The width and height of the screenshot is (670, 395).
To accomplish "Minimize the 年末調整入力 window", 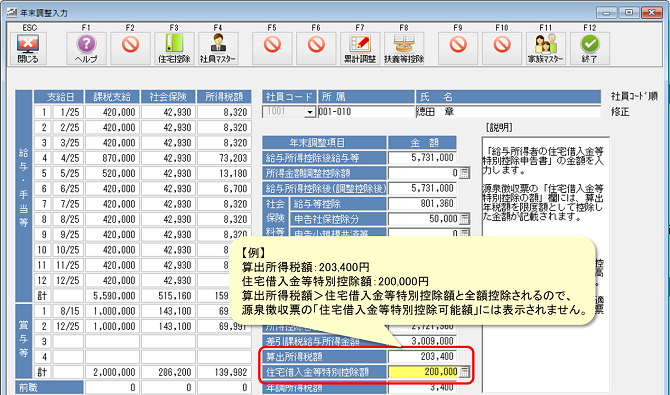I will [x=607, y=12].
